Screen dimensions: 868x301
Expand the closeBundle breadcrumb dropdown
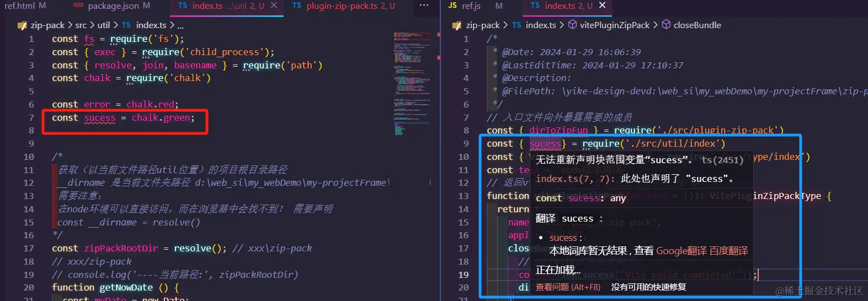697,25
